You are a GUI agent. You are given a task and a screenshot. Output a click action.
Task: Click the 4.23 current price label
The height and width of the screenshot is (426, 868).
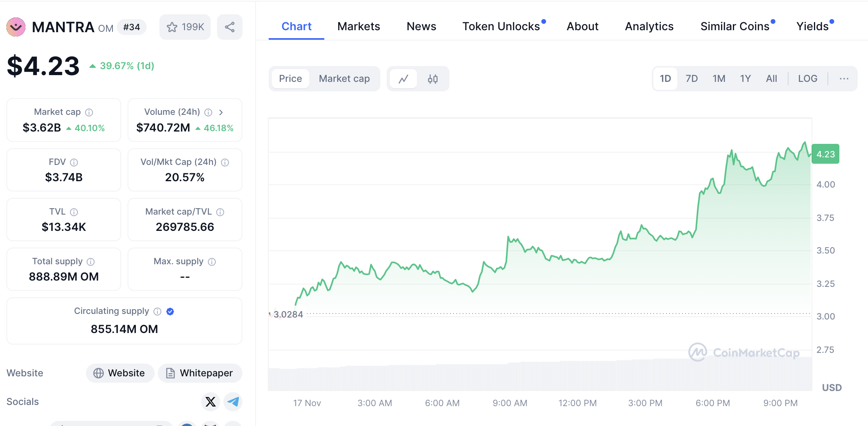pos(825,154)
